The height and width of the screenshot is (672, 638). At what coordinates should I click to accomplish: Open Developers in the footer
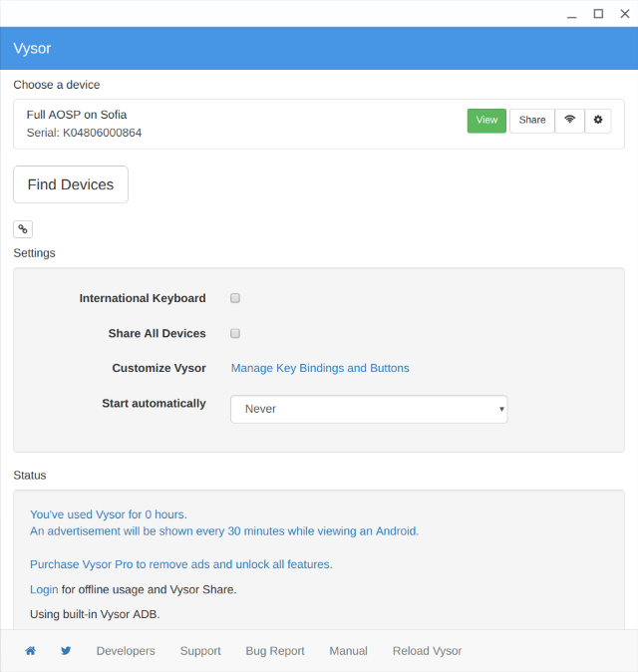[126, 651]
